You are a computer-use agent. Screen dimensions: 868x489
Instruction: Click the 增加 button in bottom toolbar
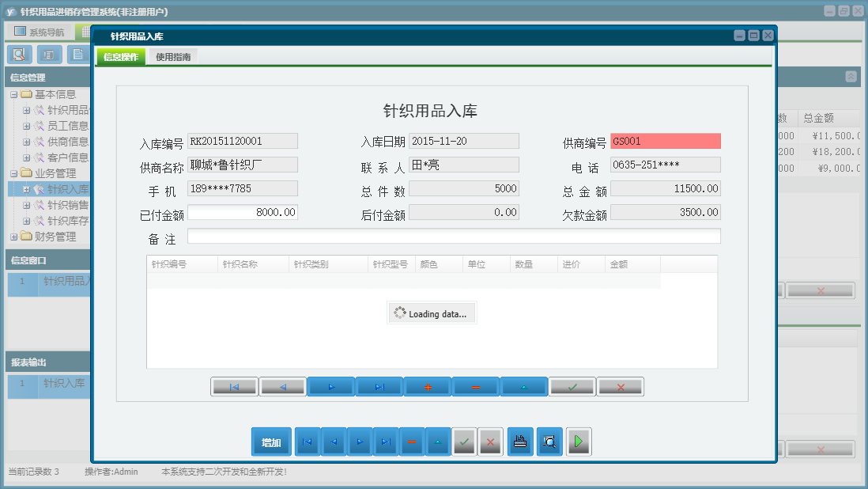[x=271, y=442]
